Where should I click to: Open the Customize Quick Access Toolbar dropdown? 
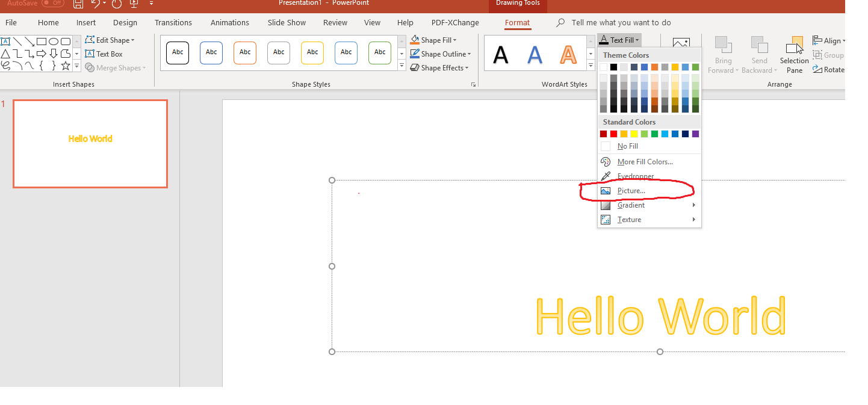[x=151, y=4]
